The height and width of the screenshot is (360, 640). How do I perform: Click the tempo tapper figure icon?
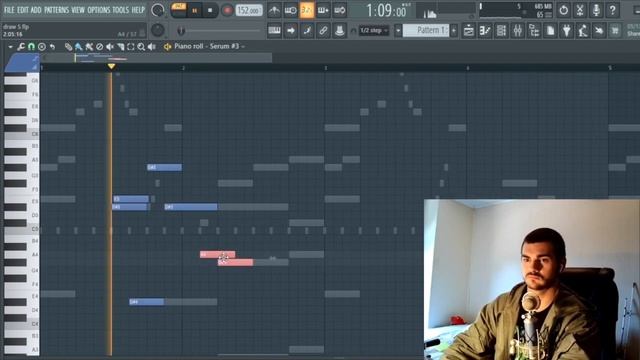tap(583, 31)
